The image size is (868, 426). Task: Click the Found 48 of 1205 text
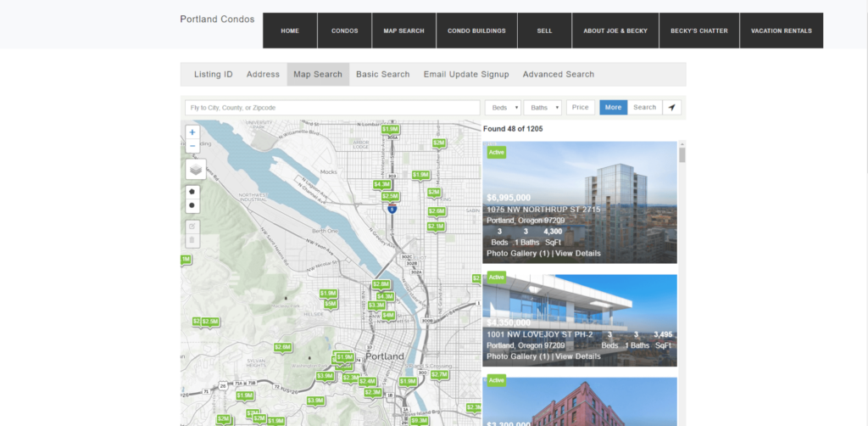513,129
